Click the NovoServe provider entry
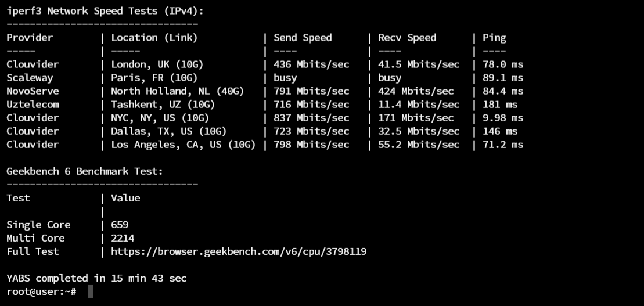The width and height of the screenshot is (644, 306). (x=33, y=91)
